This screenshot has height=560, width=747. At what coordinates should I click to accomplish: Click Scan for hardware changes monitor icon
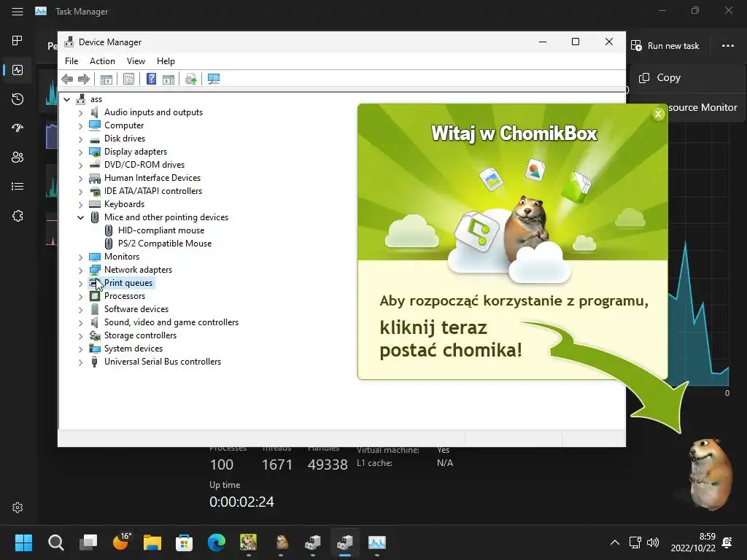click(214, 79)
